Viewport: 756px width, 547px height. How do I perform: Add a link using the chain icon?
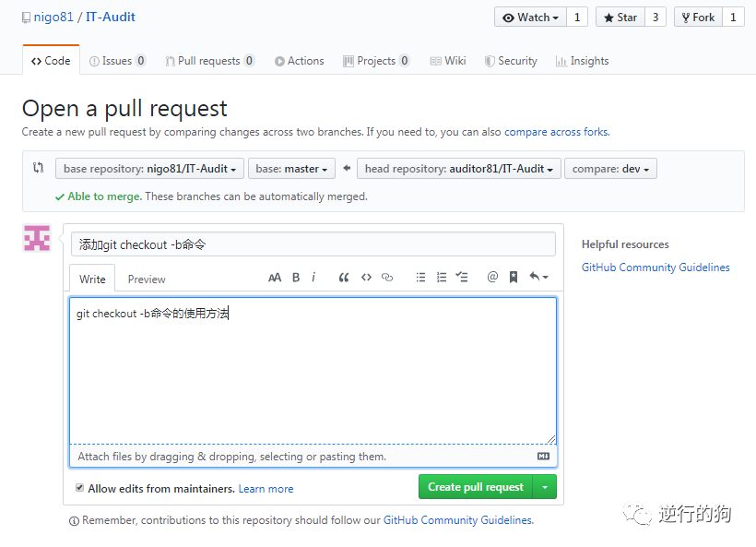pyautogui.click(x=387, y=278)
